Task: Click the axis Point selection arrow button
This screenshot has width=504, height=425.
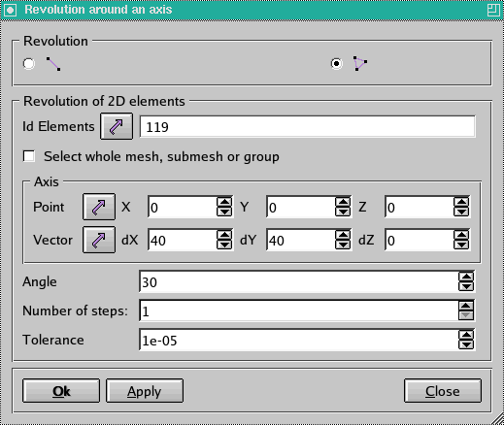Action: (99, 207)
